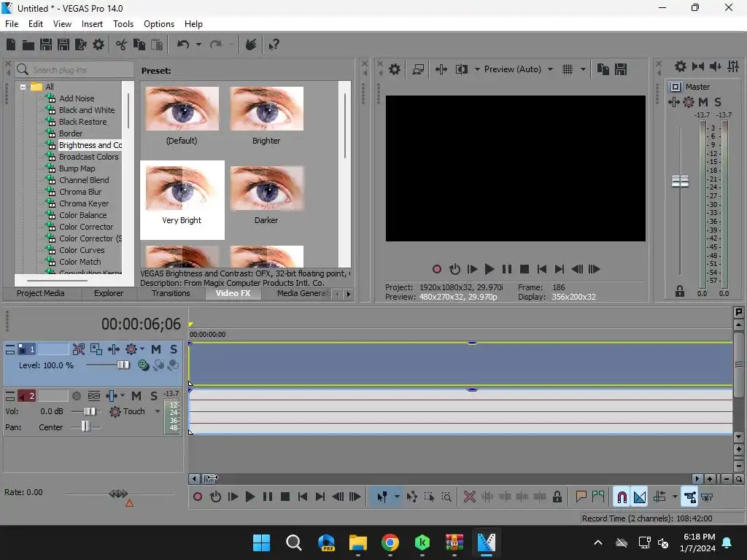The width and height of the screenshot is (747, 560).
Task: Toggle preview on external monitor icon
Action: pyautogui.click(x=418, y=69)
